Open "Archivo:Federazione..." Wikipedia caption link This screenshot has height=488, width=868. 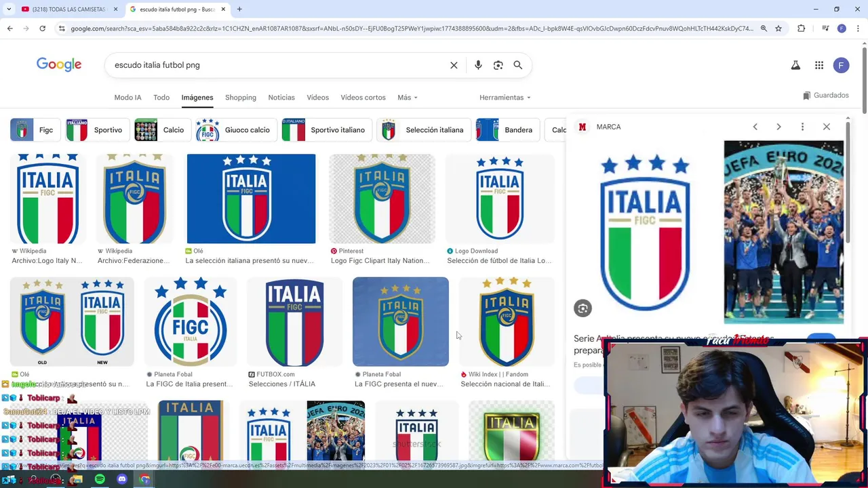[134, 260]
